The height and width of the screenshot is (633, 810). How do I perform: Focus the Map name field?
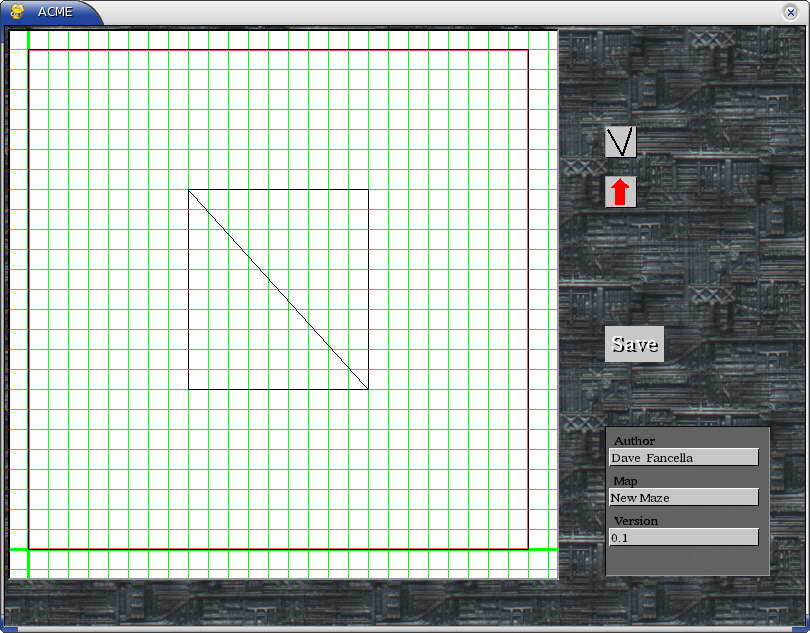(x=683, y=498)
